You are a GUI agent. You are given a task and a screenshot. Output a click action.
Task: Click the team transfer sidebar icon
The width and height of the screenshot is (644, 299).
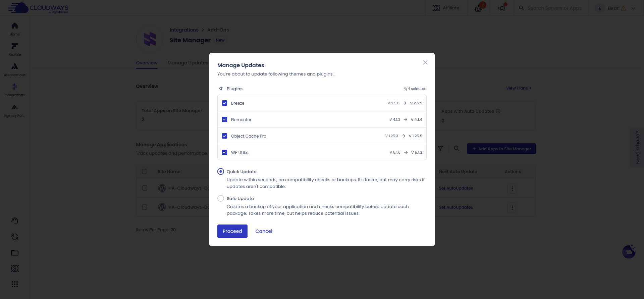click(15, 237)
